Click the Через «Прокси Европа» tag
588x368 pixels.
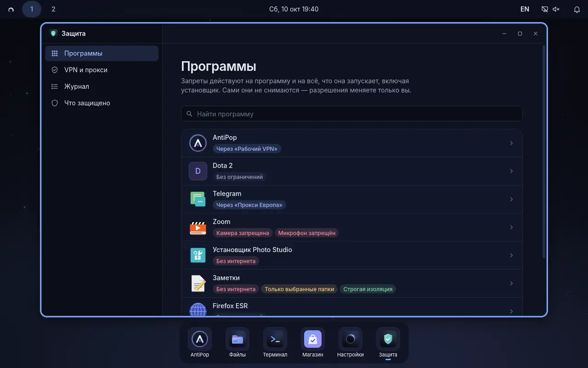pos(249,205)
